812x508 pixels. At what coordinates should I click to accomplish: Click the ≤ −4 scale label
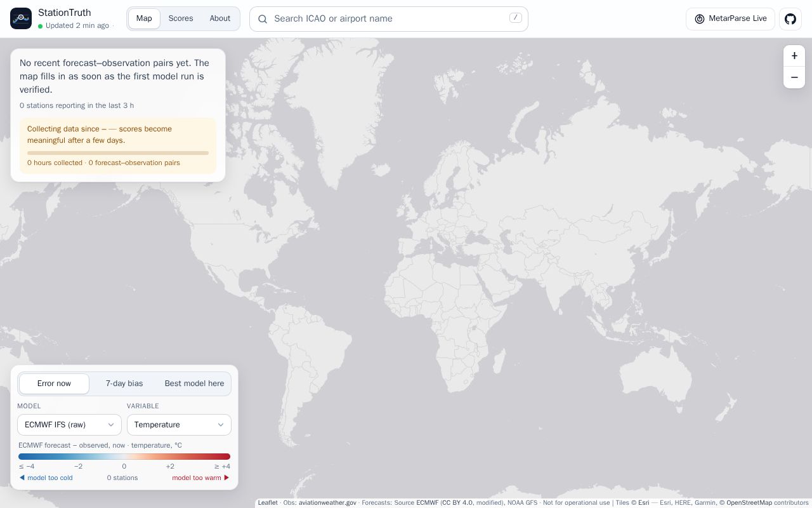[27, 466]
